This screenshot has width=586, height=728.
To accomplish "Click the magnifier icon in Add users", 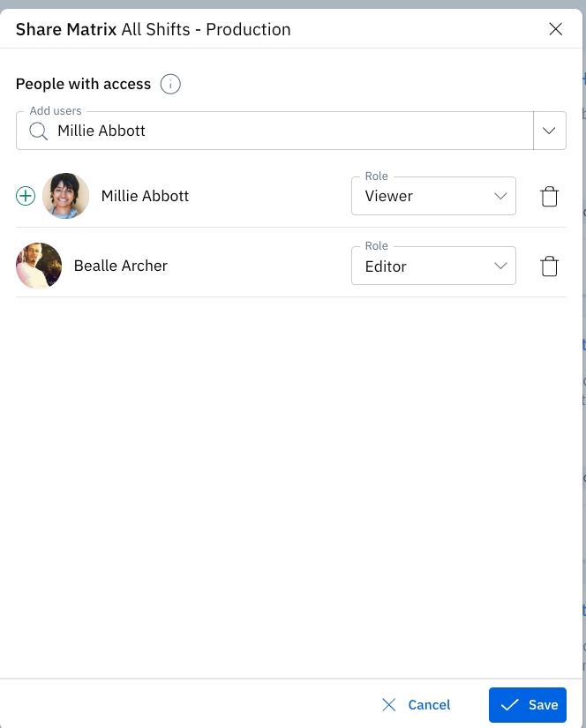I will click(x=38, y=131).
